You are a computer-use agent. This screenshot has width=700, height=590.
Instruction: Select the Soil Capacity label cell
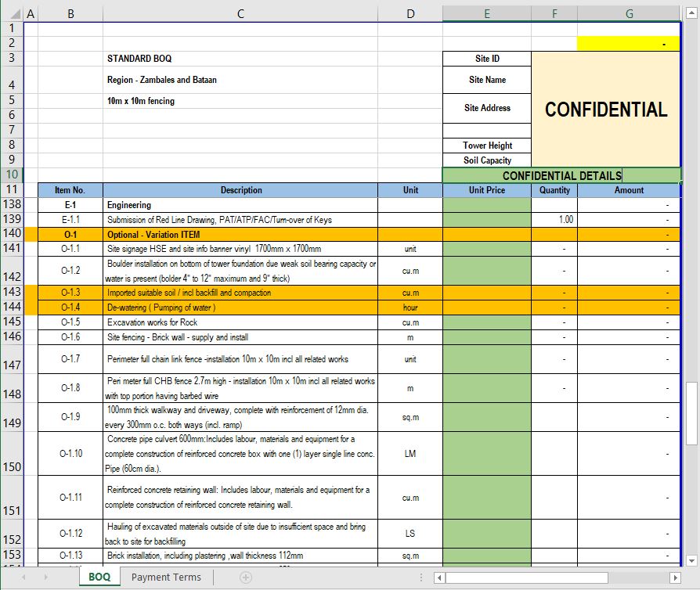tap(487, 160)
